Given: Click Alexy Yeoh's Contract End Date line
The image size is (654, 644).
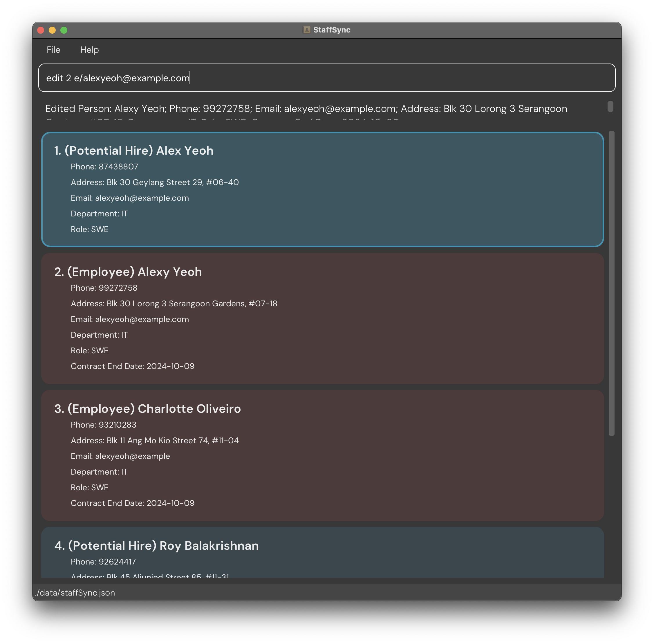Looking at the screenshot, I should pyautogui.click(x=132, y=366).
